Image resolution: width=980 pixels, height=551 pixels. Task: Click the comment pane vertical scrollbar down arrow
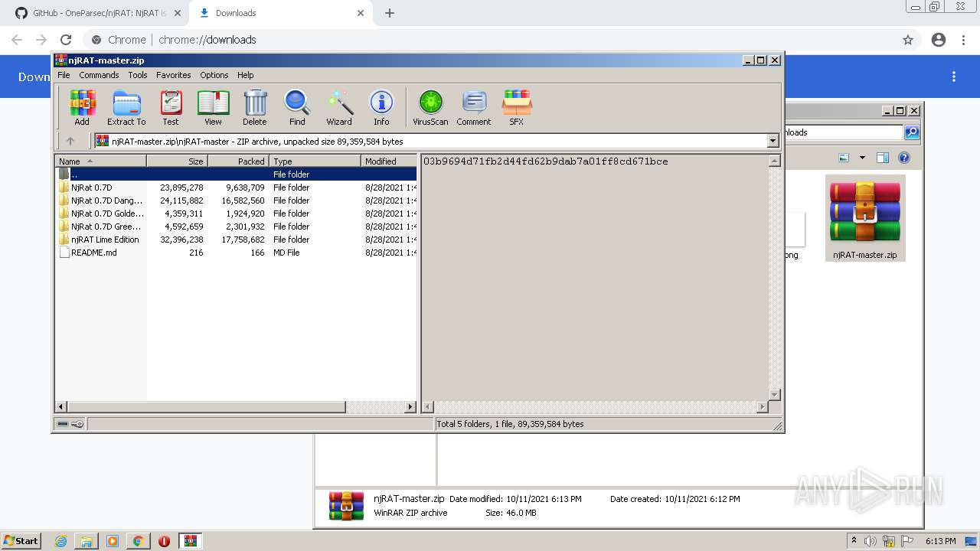(774, 395)
